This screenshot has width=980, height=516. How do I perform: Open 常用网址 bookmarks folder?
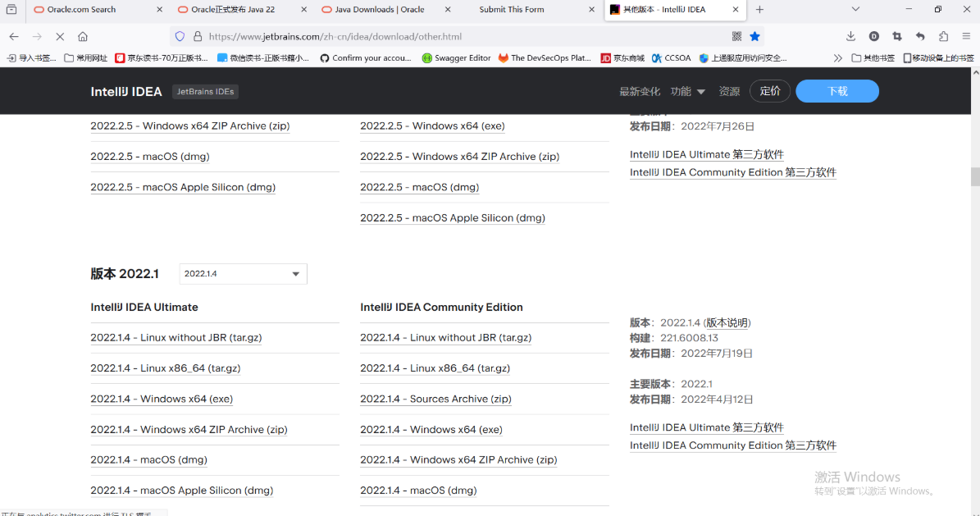pos(86,58)
